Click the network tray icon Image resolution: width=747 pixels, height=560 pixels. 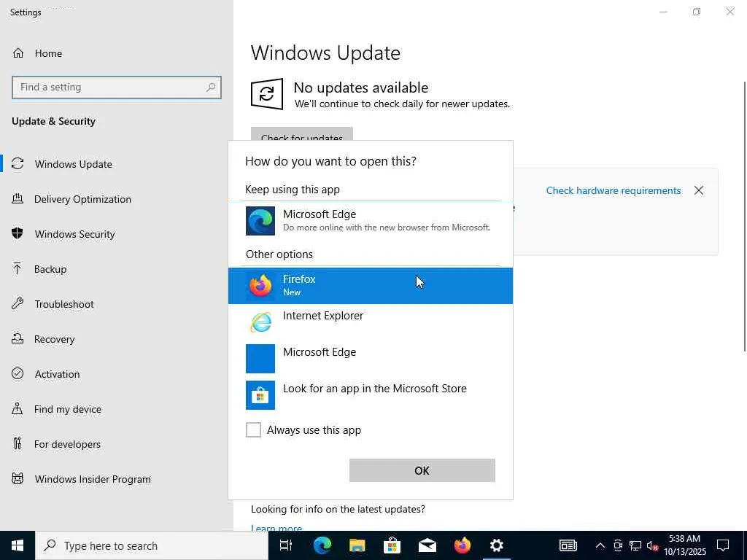click(x=635, y=545)
